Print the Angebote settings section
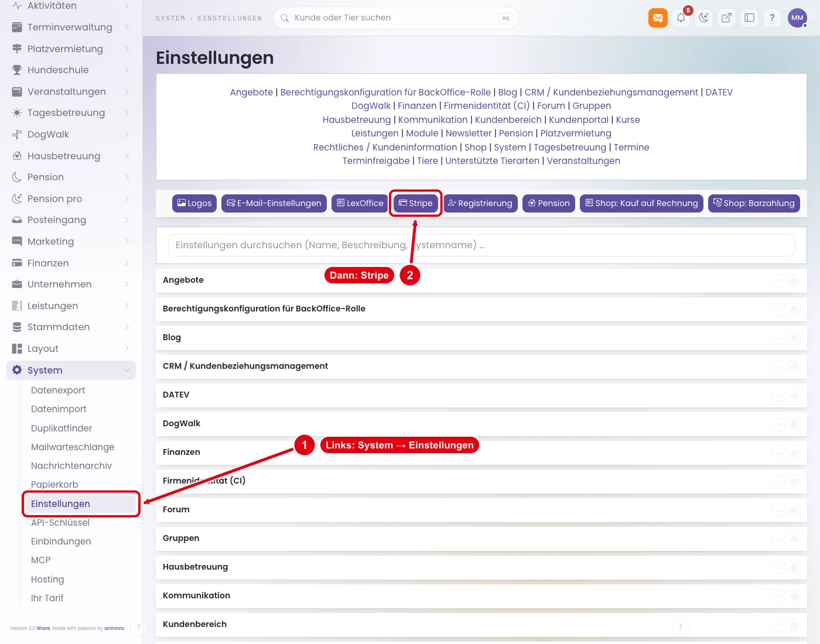This screenshot has width=820, height=644. [794, 280]
